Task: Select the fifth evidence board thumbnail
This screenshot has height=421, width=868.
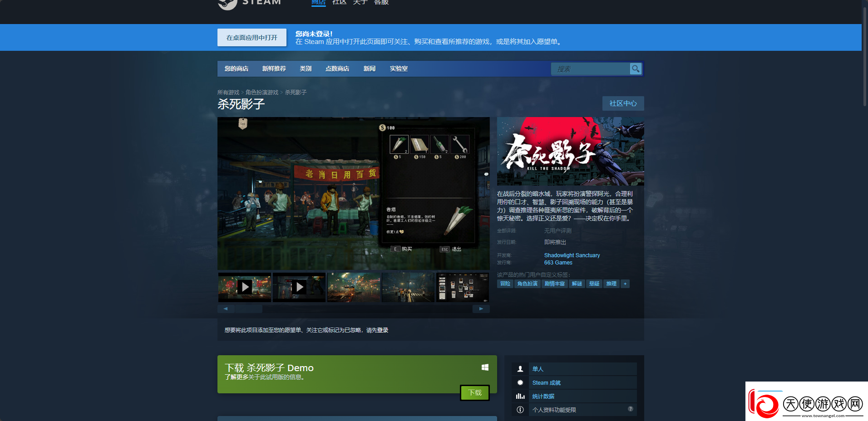Action: click(x=463, y=287)
